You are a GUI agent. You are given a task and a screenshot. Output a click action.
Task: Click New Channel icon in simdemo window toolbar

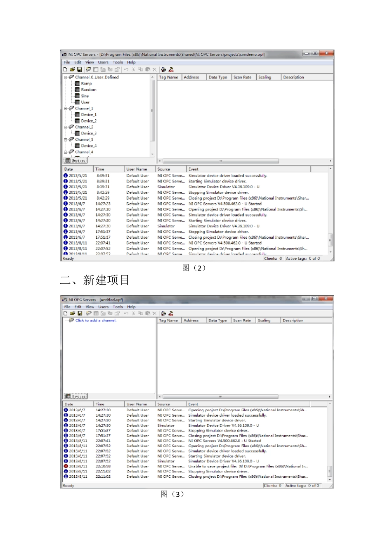(88, 69)
